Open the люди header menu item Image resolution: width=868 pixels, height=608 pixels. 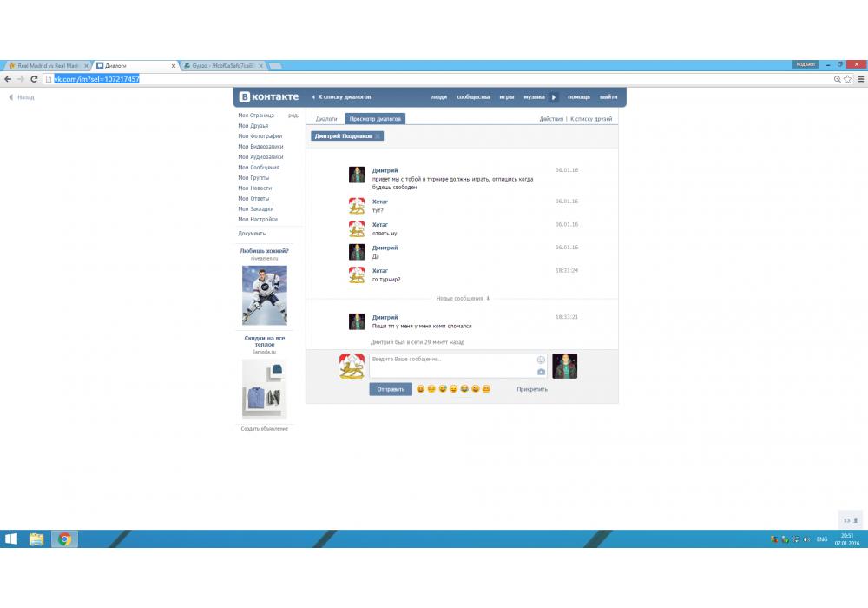(439, 97)
